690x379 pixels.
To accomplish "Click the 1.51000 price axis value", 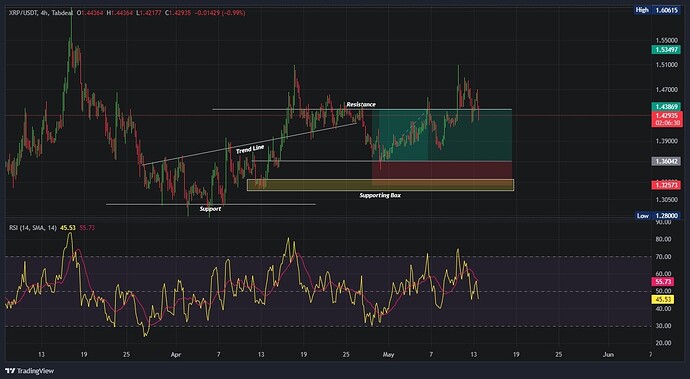I will coord(666,65).
